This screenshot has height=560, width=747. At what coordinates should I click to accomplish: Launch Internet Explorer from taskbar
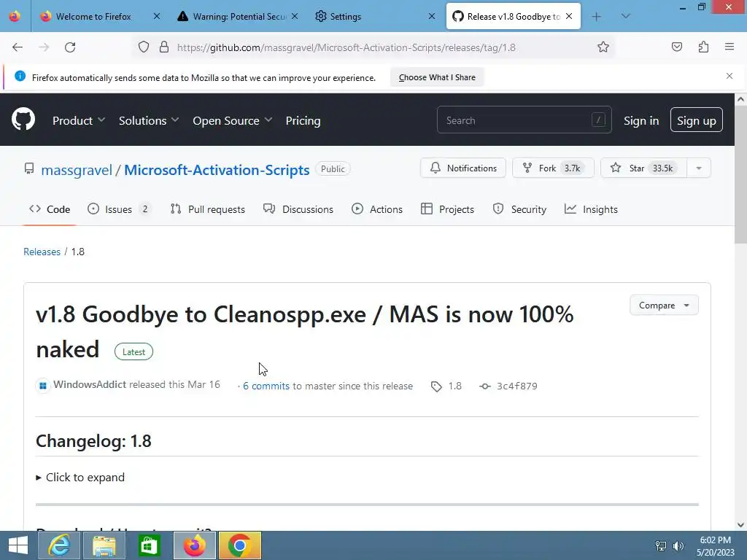pos(59,545)
